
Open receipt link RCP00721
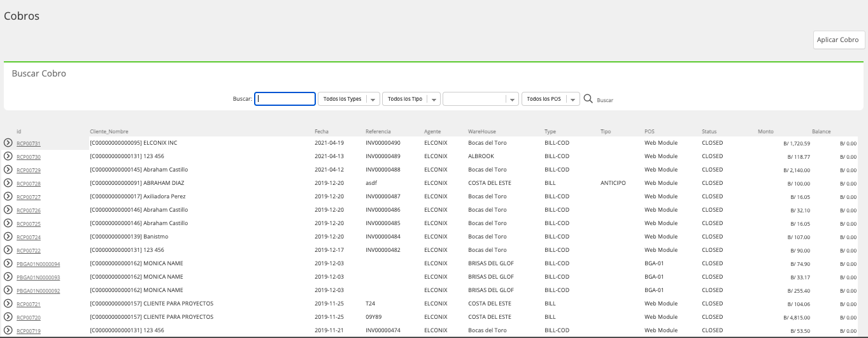coord(29,304)
